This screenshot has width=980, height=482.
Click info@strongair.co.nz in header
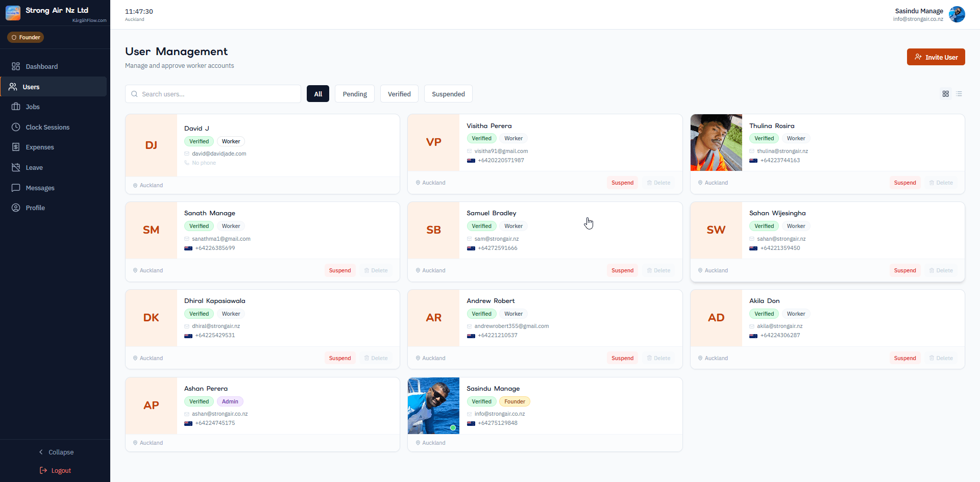[x=918, y=19]
